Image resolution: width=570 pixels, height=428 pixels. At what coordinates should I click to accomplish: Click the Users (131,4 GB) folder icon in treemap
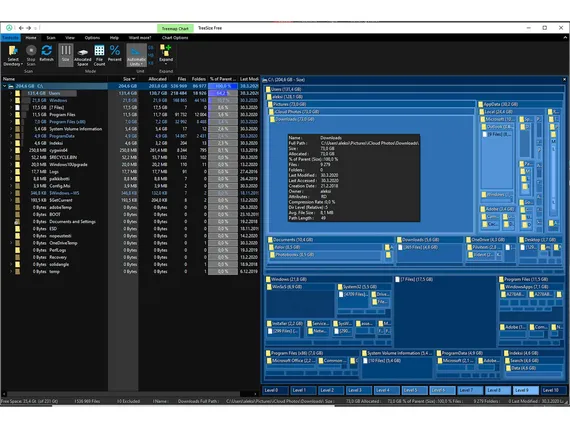coord(268,89)
